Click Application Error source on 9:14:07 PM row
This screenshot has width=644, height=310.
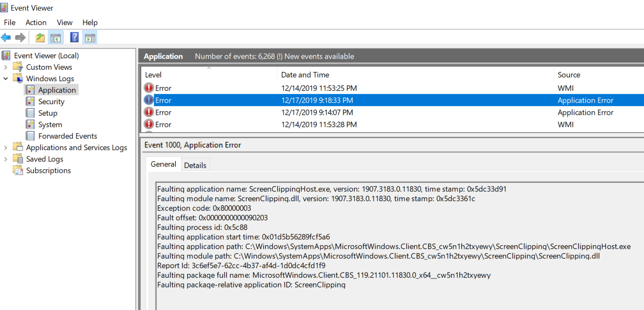586,112
